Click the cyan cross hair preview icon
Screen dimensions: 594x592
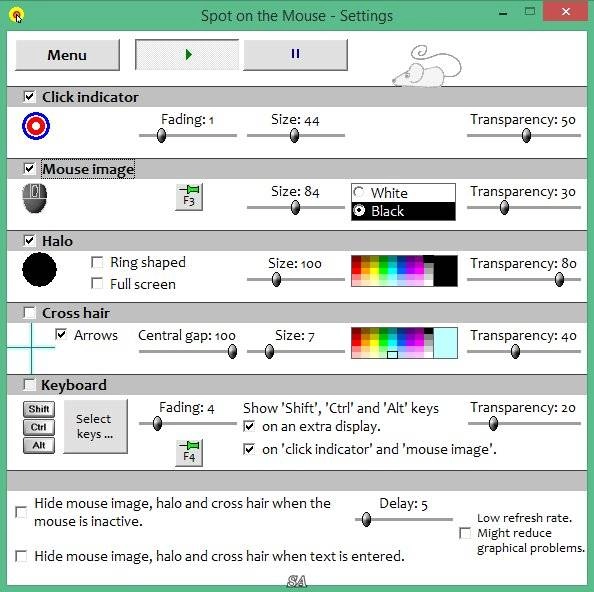31,348
